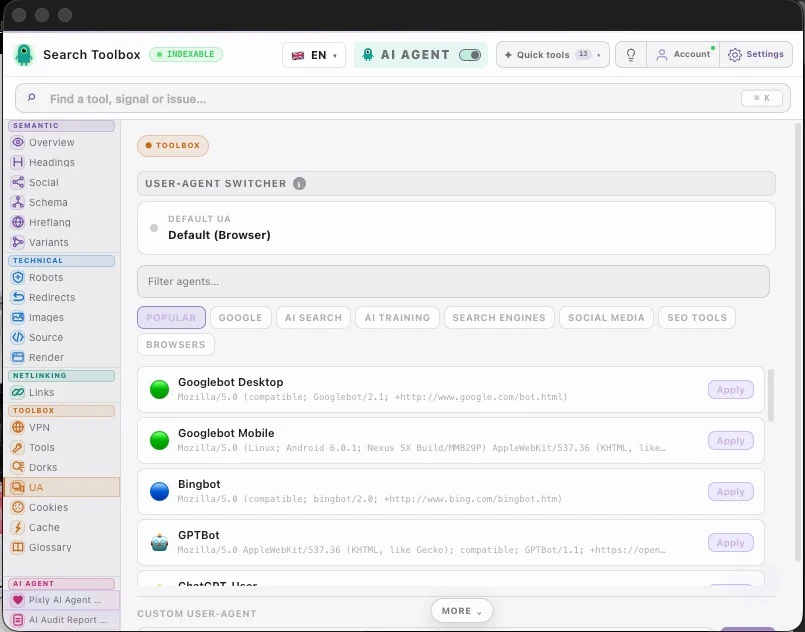The height and width of the screenshot is (632, 805).
Task: Apply the Googlebot Desktop user-agent
Action: coord(731,390)
